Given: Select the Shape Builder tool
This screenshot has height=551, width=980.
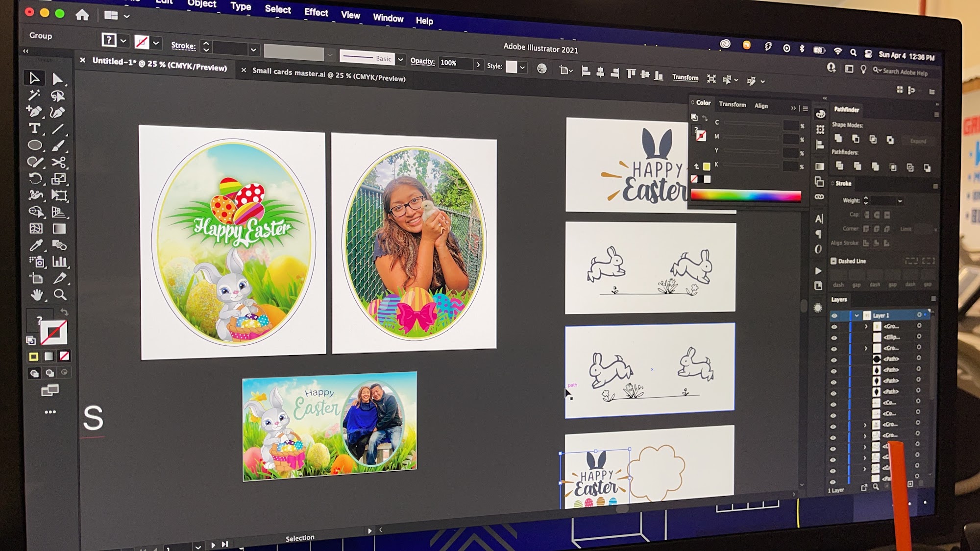Looking at the screenshot, I should coord(35,212).
